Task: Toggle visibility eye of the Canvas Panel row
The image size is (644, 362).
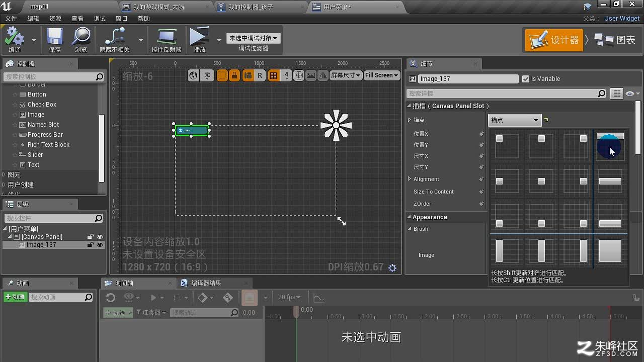Action: coord(100,236)
